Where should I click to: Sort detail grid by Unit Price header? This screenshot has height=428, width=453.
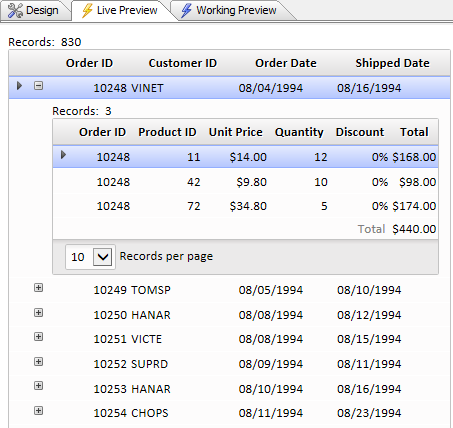click(236, 132)
